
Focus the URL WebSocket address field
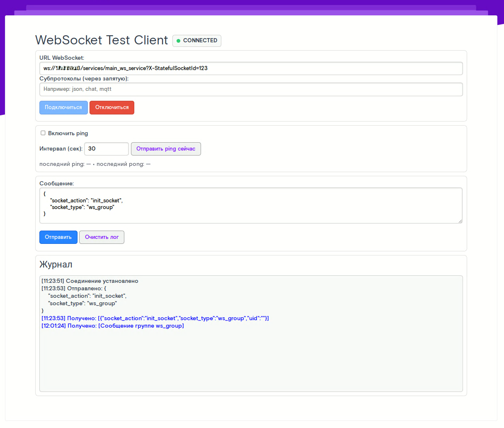point(251,68)
